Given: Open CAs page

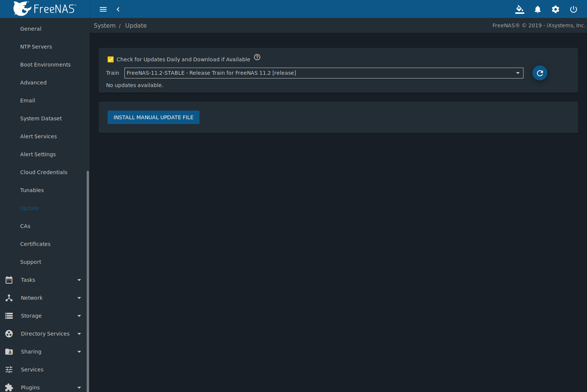Looking at the screenshot, I should coord(25,226).
